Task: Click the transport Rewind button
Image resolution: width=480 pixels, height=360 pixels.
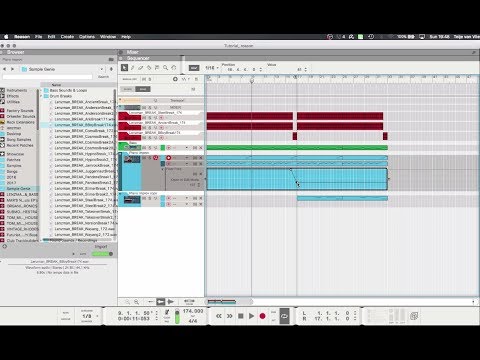Action: tap(219, 316)
